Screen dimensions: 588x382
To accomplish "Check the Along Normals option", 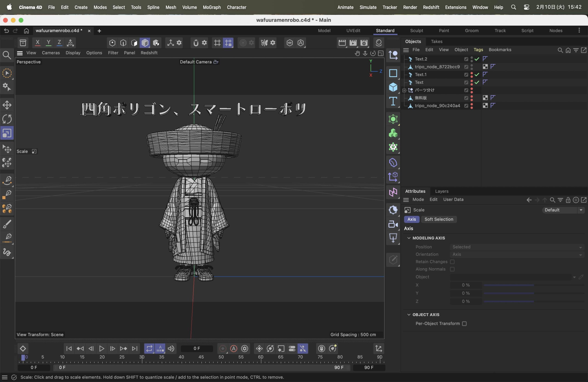I will click(x=452, y=269).
